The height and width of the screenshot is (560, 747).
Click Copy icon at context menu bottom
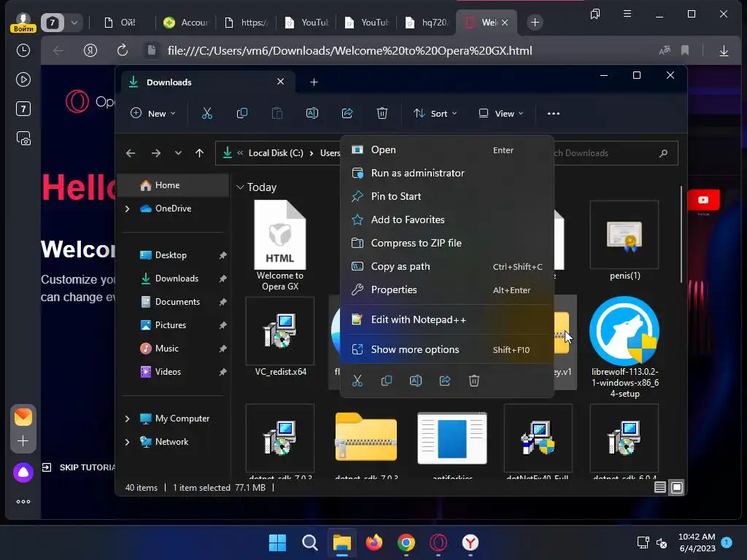tap(387, 381)
